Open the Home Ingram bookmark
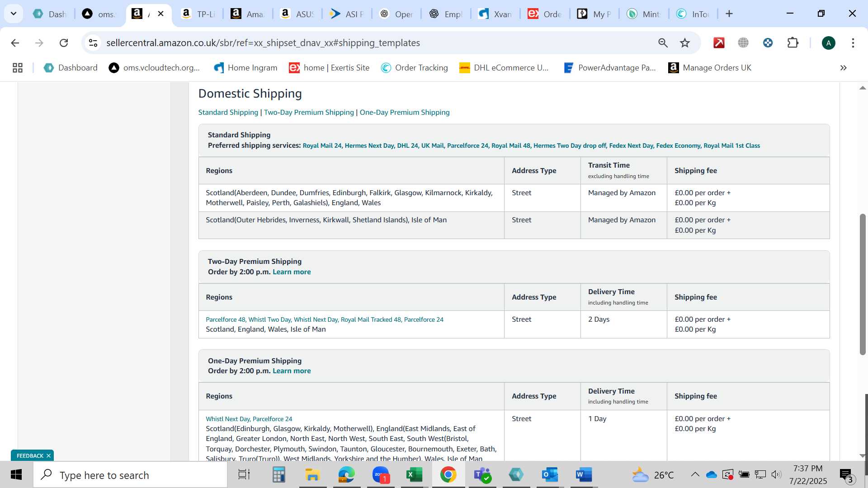The image size is (868, 488). 245,68
